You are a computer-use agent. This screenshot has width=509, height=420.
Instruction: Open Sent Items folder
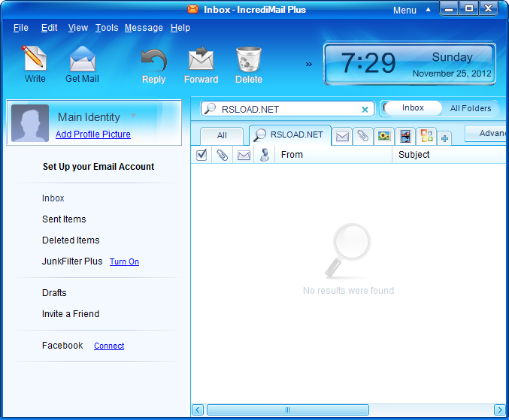[x=64, y=219]
